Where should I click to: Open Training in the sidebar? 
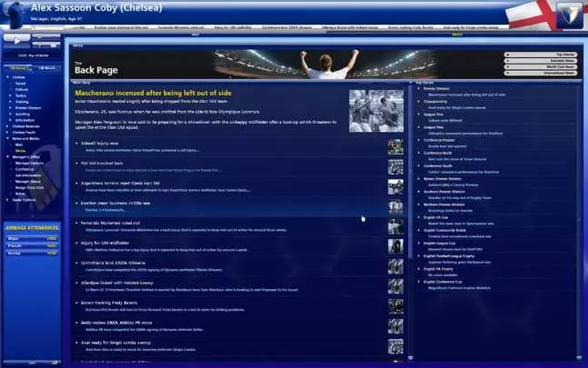click(22, 102)
